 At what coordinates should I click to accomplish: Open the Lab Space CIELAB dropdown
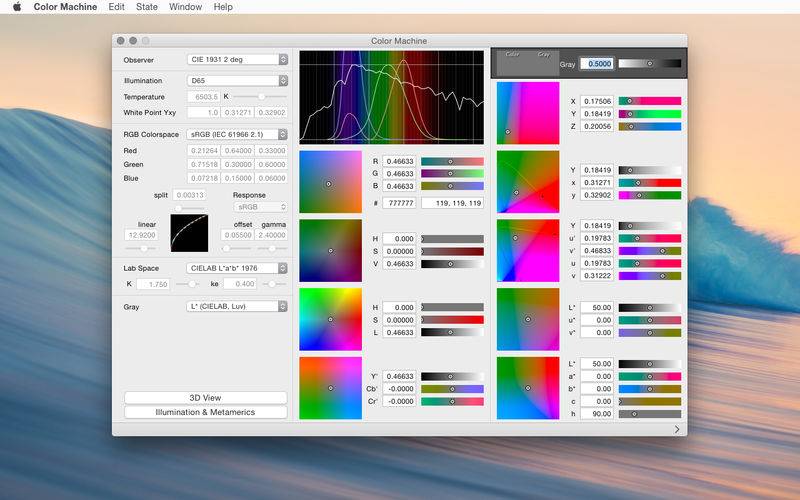[237, 268]
